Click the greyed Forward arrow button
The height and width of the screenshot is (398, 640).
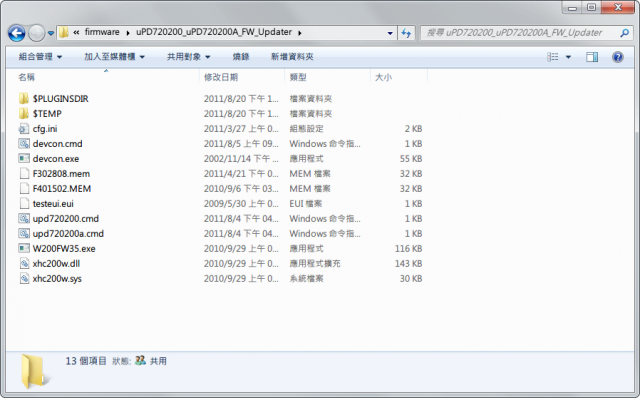tap(36, 33)
